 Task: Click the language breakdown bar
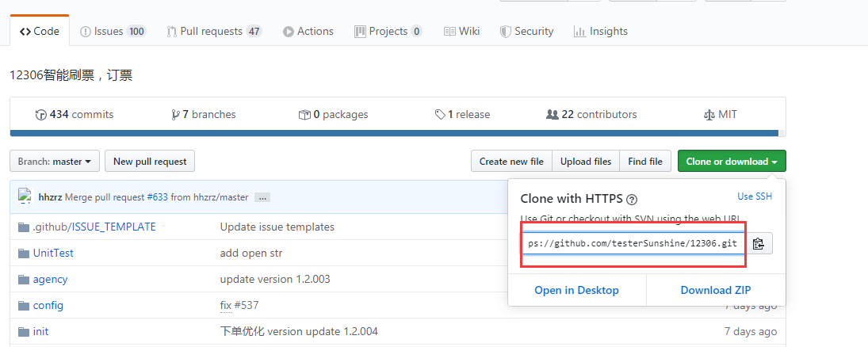coord(397,133)
